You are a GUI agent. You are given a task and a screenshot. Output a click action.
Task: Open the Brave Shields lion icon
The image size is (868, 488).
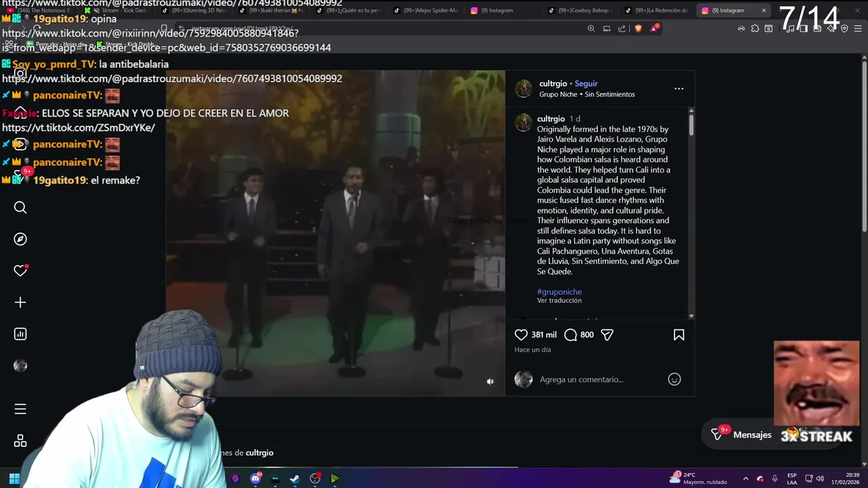[638, 28]
